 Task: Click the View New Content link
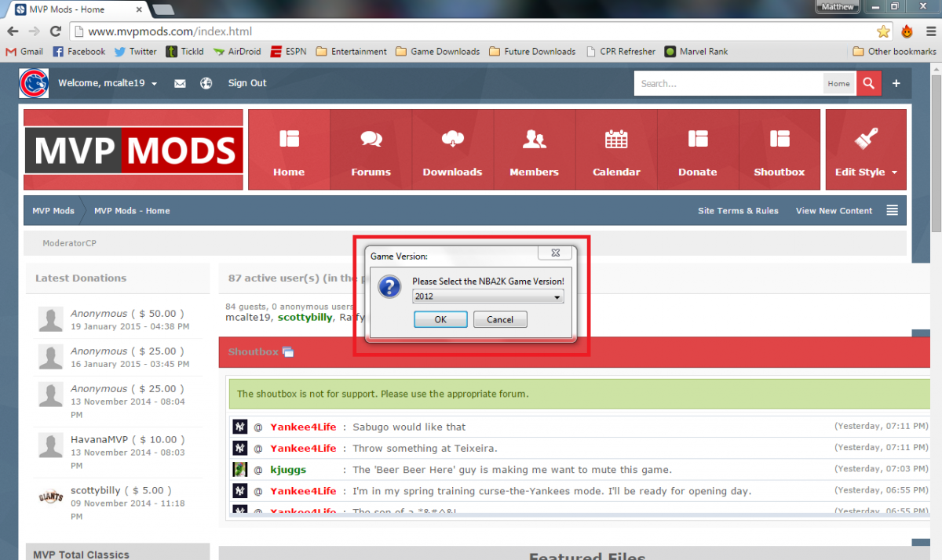[834, 211]
